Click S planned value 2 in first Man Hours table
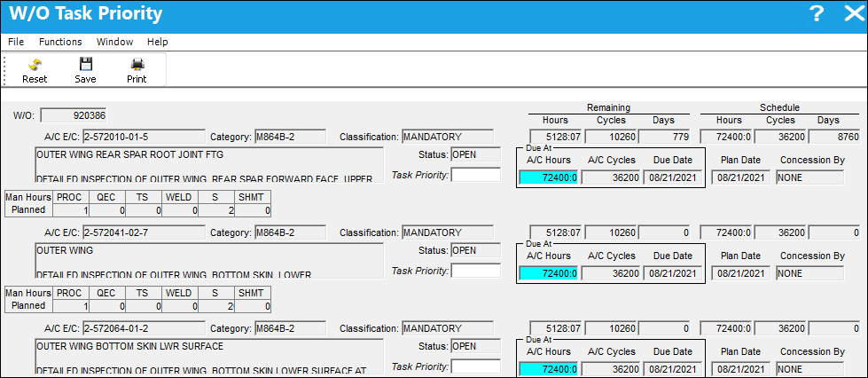 point(216,210)
